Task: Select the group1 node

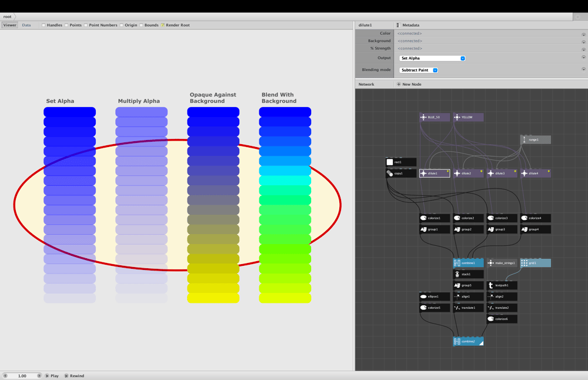Action: [435, 229]
